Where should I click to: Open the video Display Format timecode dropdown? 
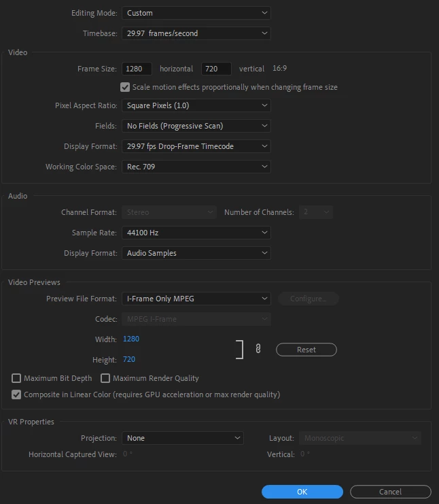coord(196,146)
